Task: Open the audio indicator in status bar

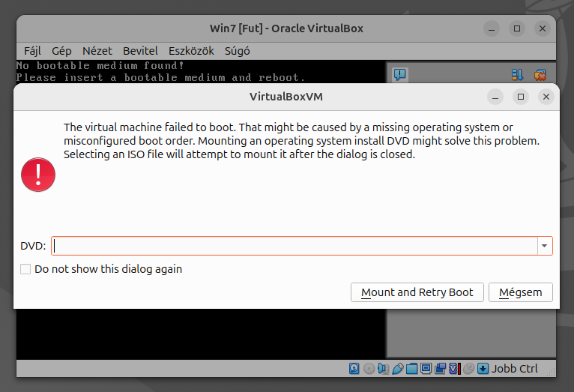Action: coord(383,369)
